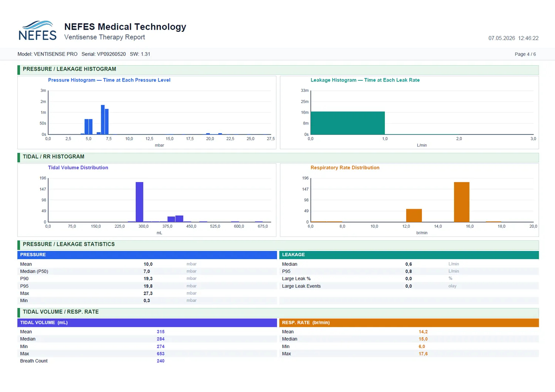
Task: Select the respiratory rate Max value 17,6
Action: 423,354
